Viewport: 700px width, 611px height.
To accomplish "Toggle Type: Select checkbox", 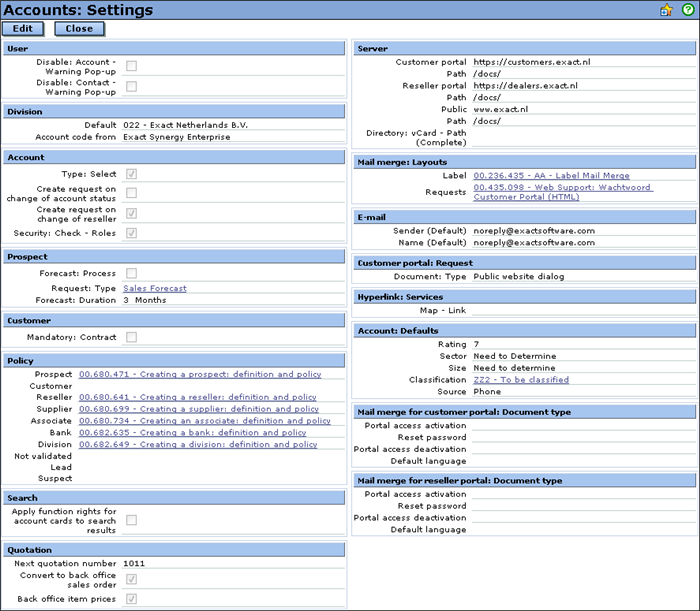I will click(131, 174).
